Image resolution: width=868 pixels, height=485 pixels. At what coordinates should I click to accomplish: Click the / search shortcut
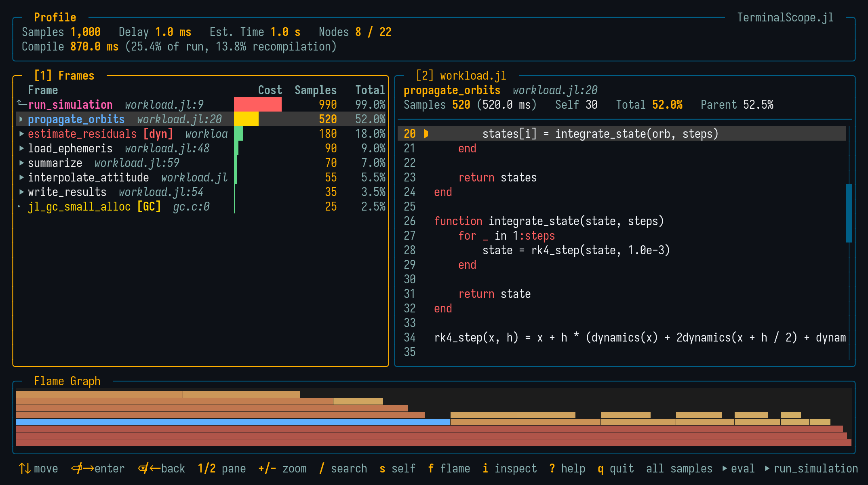pyautogui.click(x=343, y=468)
